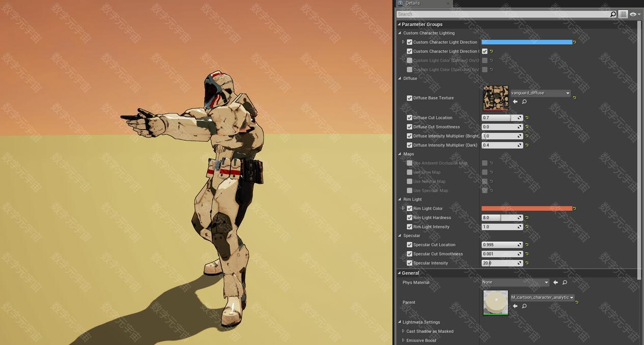Reset the Parent material to default
The image size is (644, 345).
[577, 302]
